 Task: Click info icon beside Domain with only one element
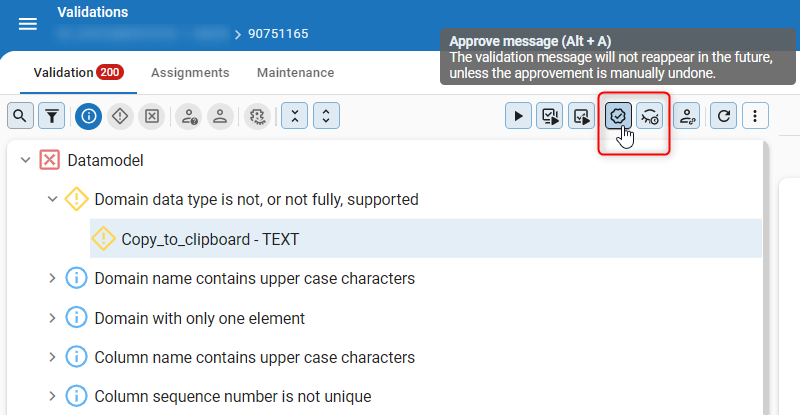[77, 318]
